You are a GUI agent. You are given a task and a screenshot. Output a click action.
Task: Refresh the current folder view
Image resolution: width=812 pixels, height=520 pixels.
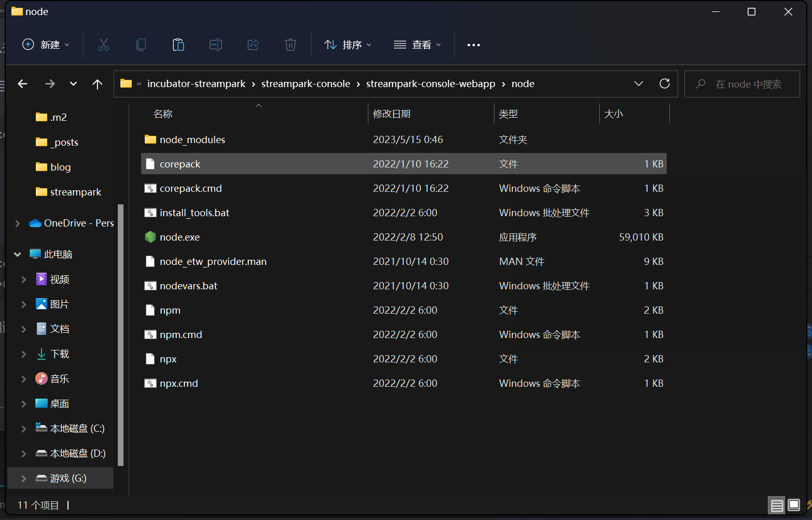[x=664, y=84]
